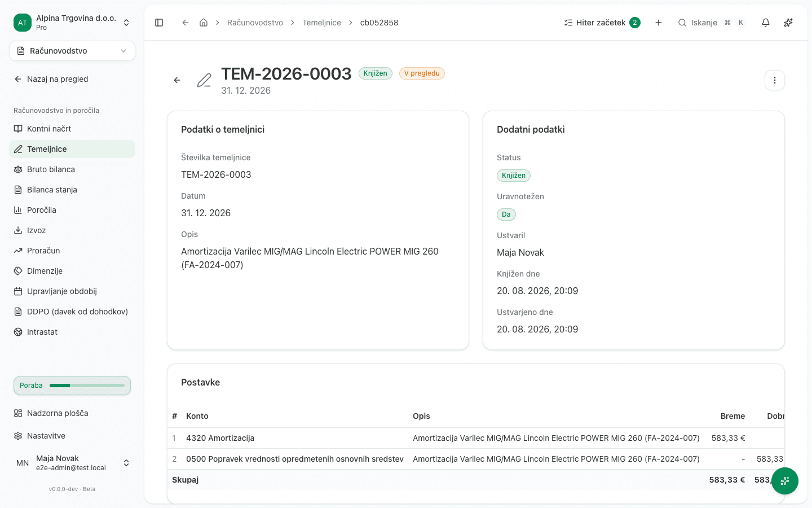The height and width of the screenshot is (508, 812).
Task: Toggle the sidebar panel icon
Action: point(159,23)
